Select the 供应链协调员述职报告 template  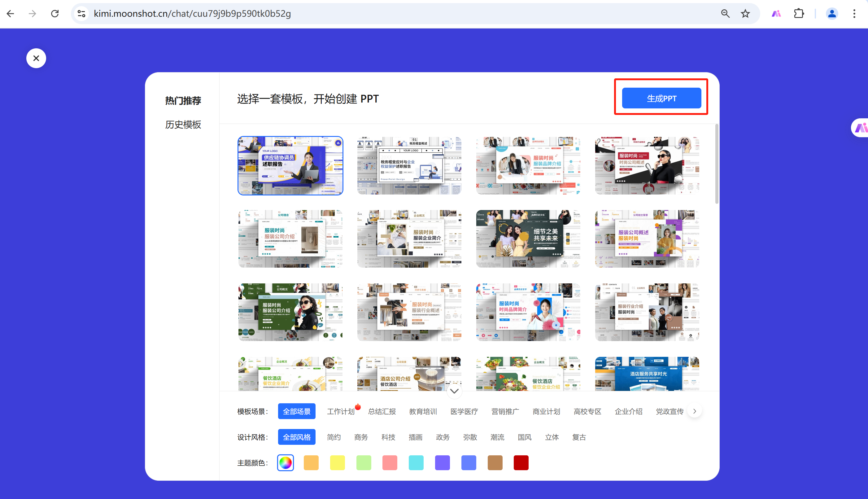click(x=290, y=166)
